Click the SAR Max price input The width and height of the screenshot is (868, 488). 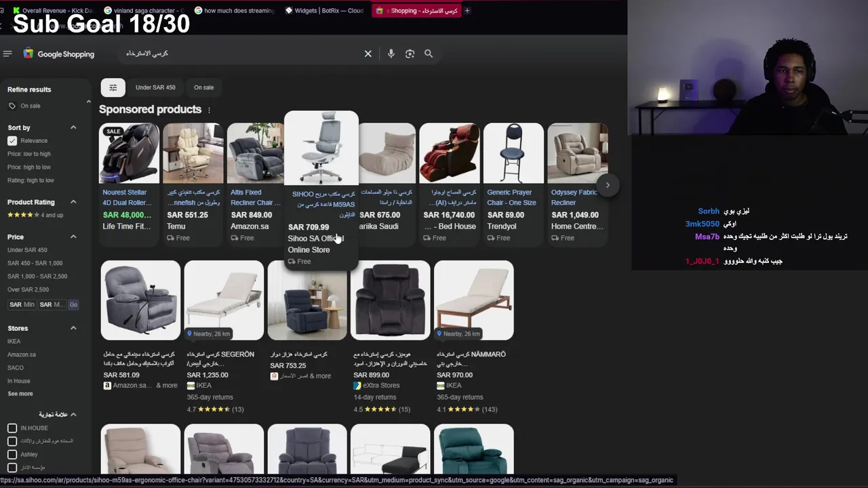point(53,304)
